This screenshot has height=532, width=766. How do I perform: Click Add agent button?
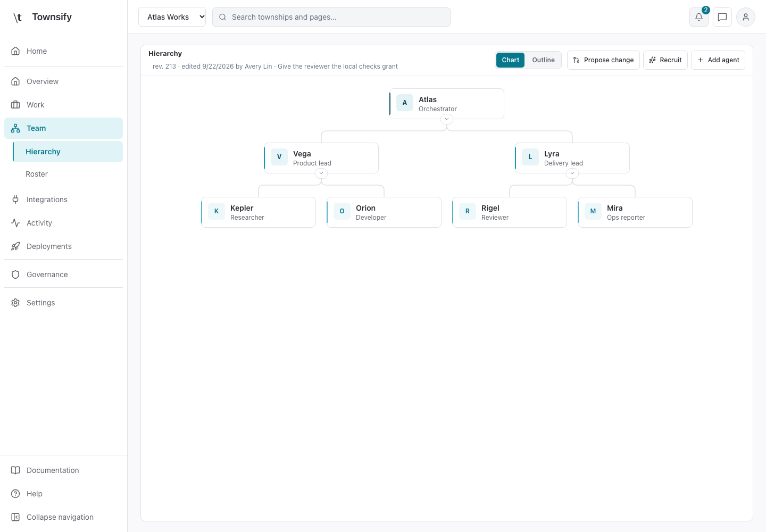(x=718, y=60)
